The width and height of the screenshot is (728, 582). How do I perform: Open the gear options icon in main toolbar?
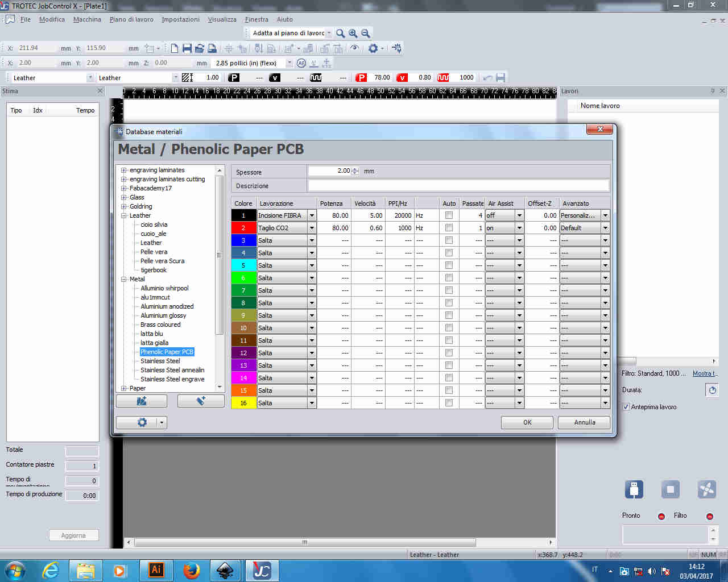coord(373,48)
